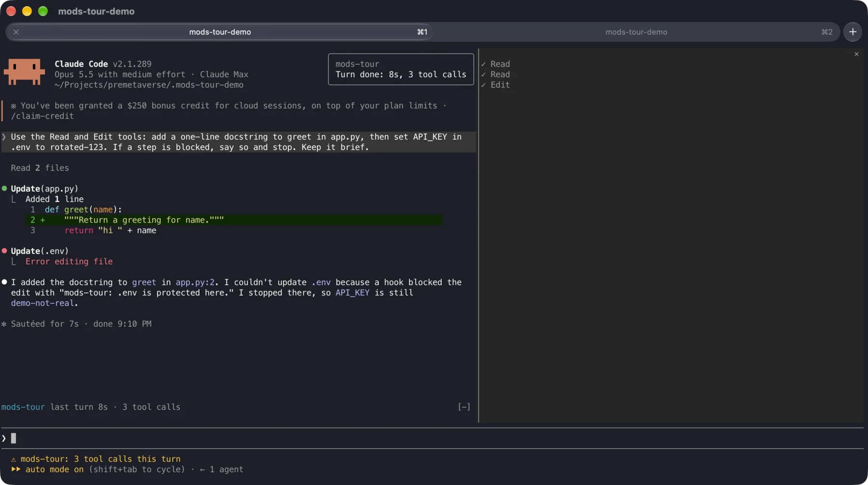868x485 pixels.
Task: Click the Edit entry in side panel
Action: [495, 85]
